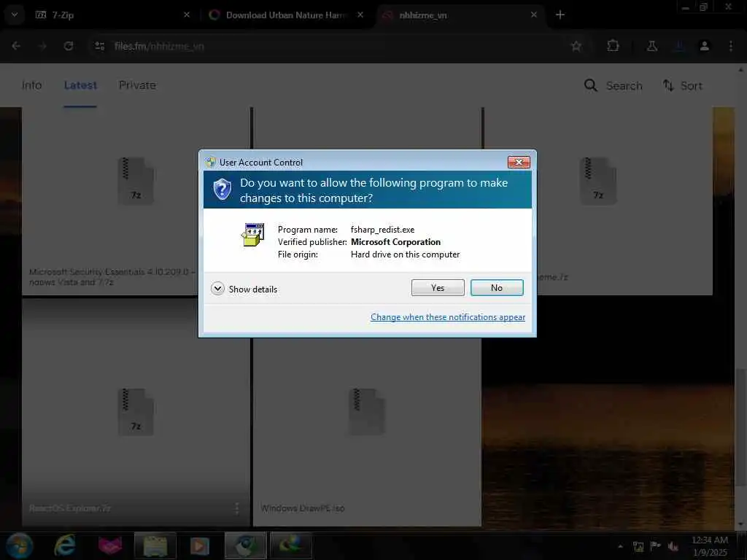Open browser extensions puzzle icon
747x560 pixels.
613,46
